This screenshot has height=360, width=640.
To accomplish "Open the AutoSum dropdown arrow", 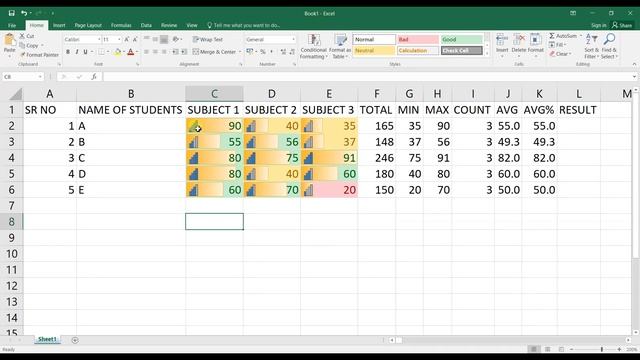I will pos(581,36).
